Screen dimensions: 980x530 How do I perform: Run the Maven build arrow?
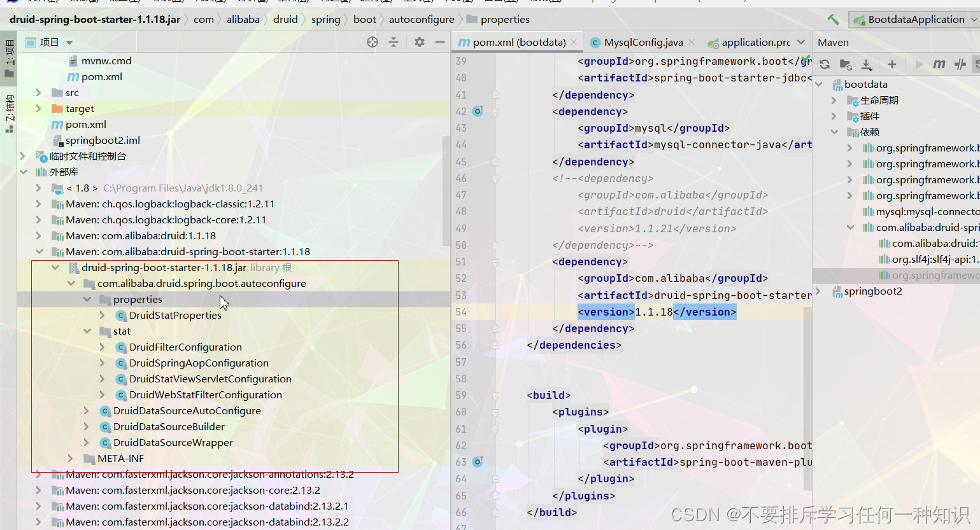918,64
